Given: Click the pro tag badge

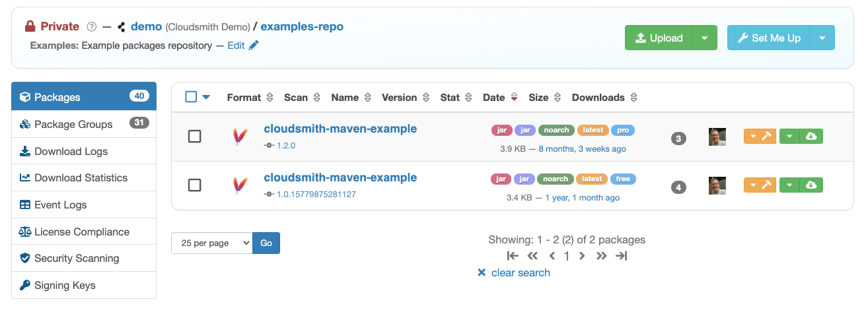Looking at the screenshot, I should 623,130.
